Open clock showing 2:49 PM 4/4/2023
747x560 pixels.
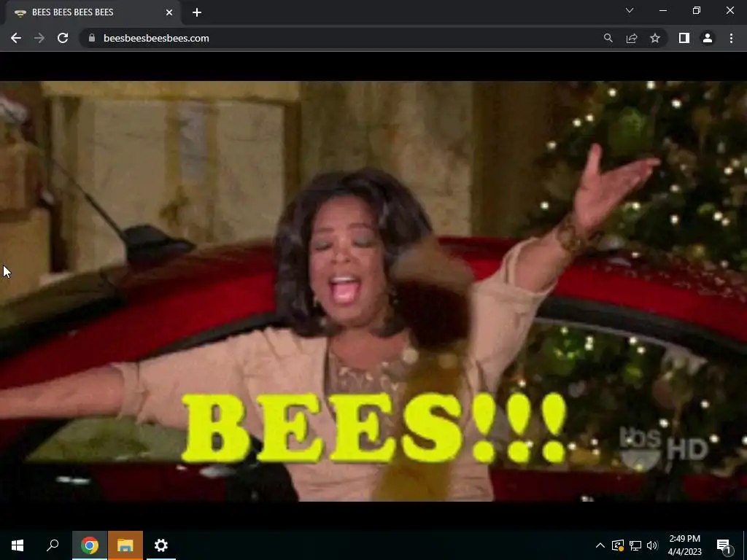[x=684, y=545]
